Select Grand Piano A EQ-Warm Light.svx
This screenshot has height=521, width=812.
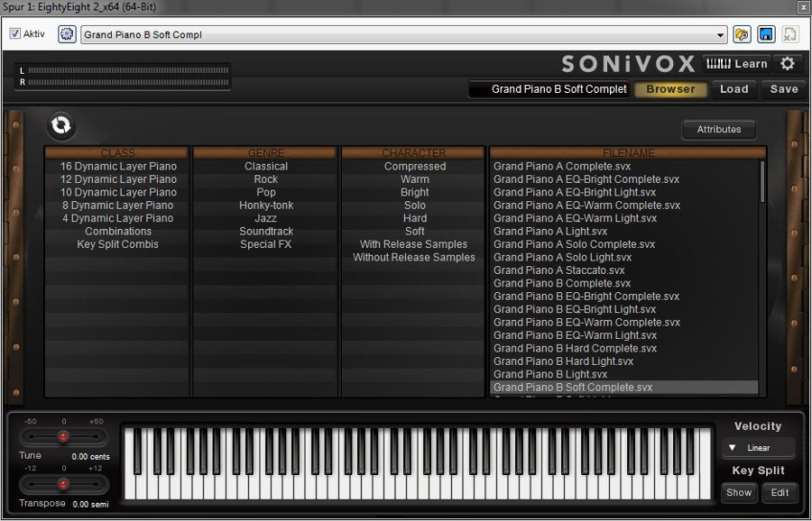pyautogui.click(x=624, y=218)
